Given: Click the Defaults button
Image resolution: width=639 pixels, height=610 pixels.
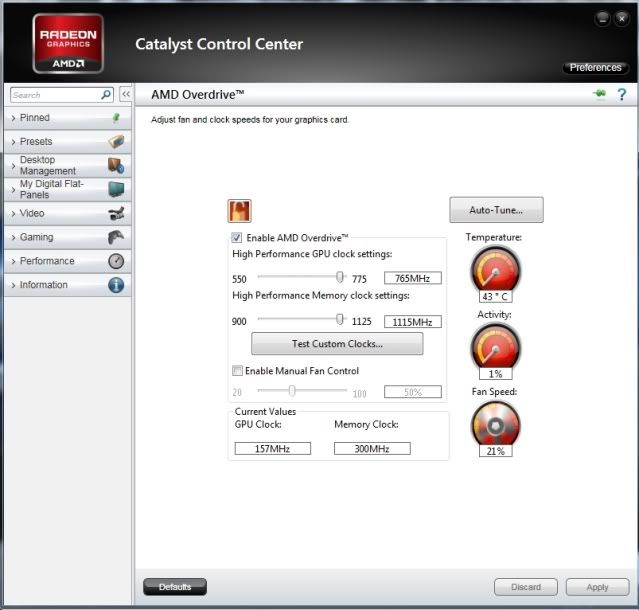Looking at the screenshot, I should pos(175,587).
